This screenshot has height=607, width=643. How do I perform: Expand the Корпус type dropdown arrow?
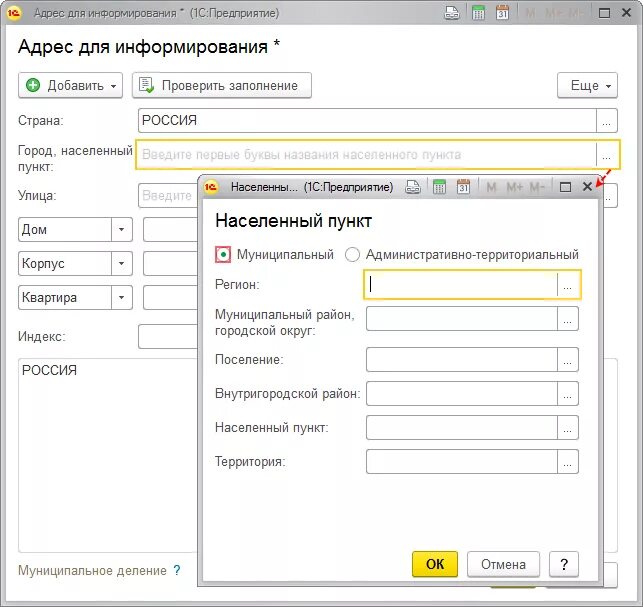tap(121, 263)
